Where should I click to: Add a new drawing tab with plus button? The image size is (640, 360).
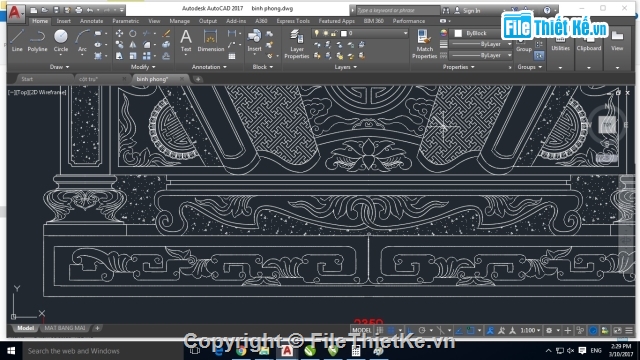pyautogui.click(x=198, y=79)
